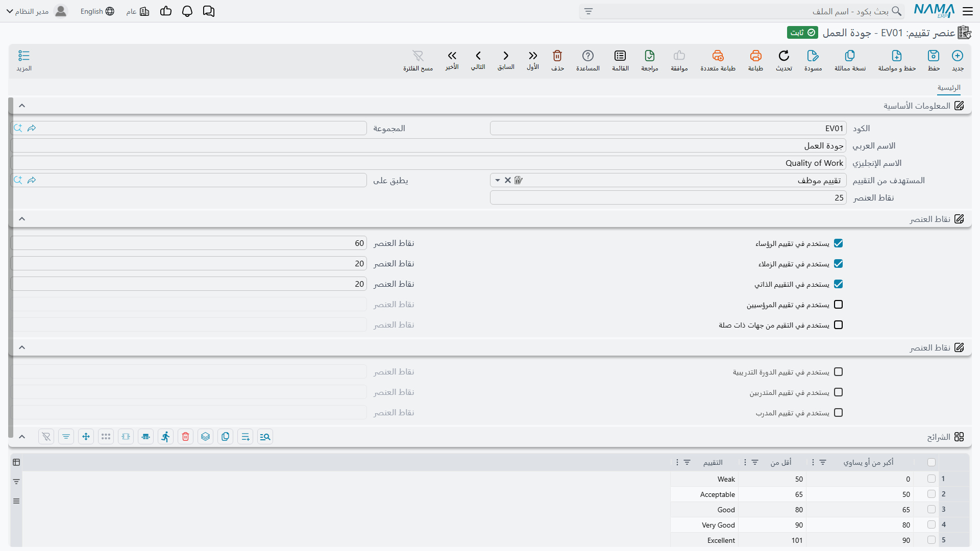Open the chat messages icon
The image size is (980, 551).
click(x=209, y=11)
